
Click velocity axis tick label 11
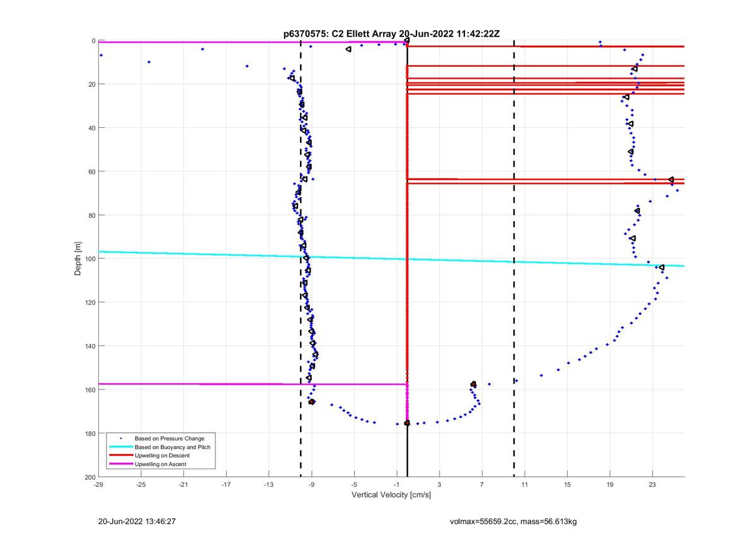click(x=525, y=484)
